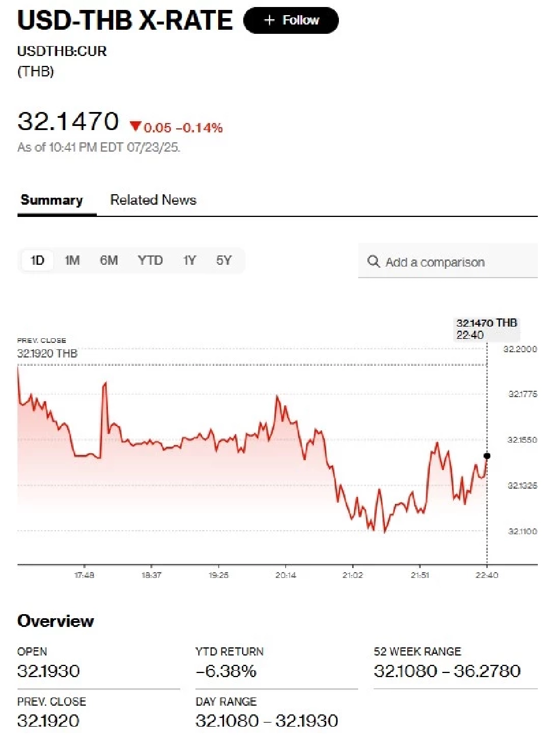The width and height of the screenshot is (560, 736).
Task: Select the 1D time range
Action: 37,260
